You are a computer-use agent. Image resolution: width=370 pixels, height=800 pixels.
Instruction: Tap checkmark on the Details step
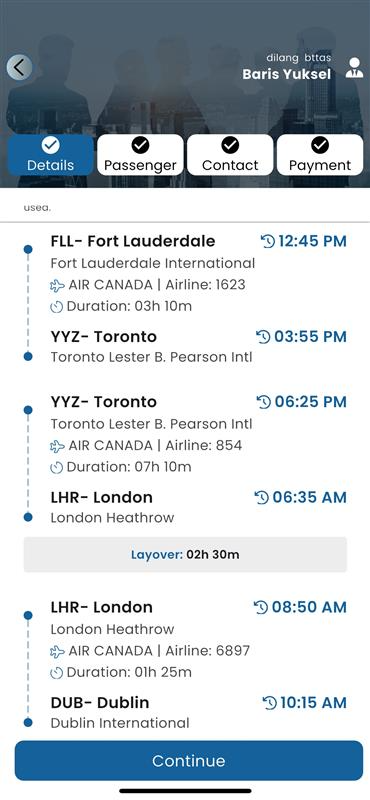pyautogui.click(x=51, y=146)
